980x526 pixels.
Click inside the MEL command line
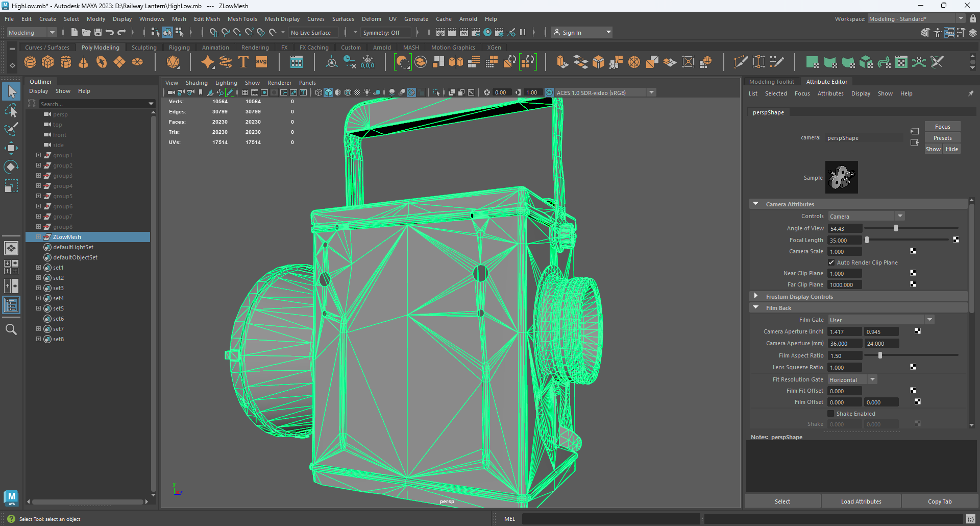tap(612, 519)
